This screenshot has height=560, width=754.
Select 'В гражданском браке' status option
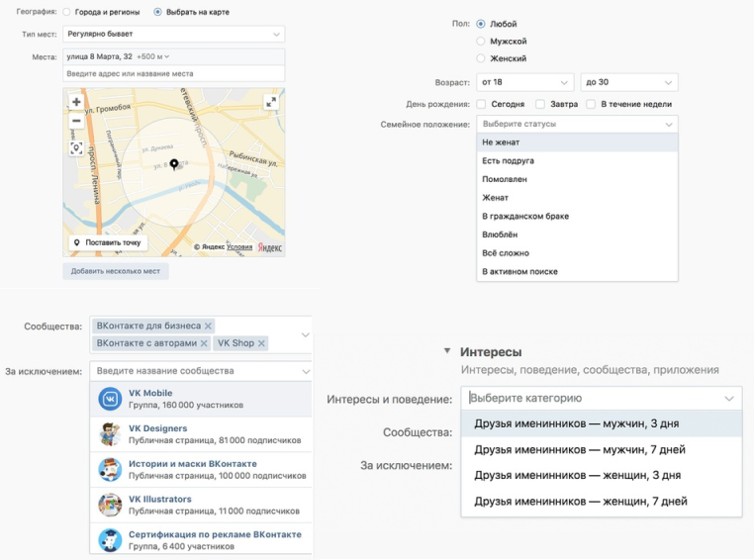pyautogui.click(x=577, y=217)
